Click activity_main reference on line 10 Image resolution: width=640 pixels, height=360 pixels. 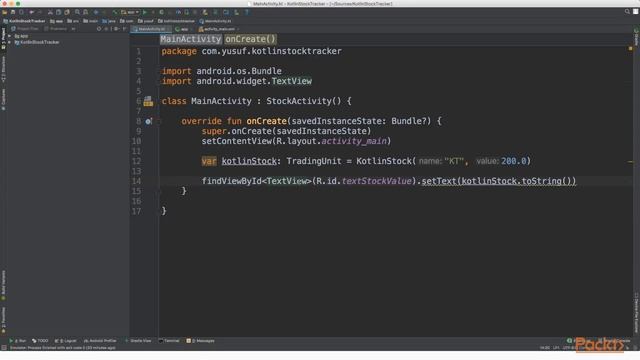pos(354,141)
